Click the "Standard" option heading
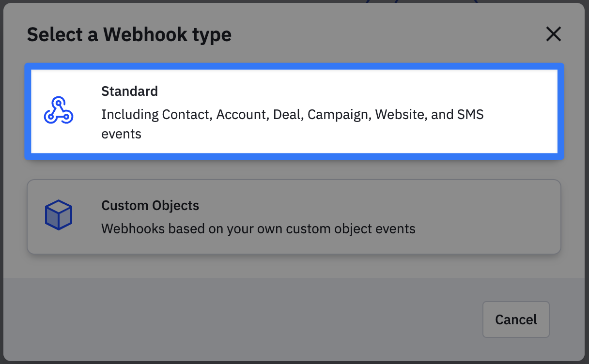 129,91
